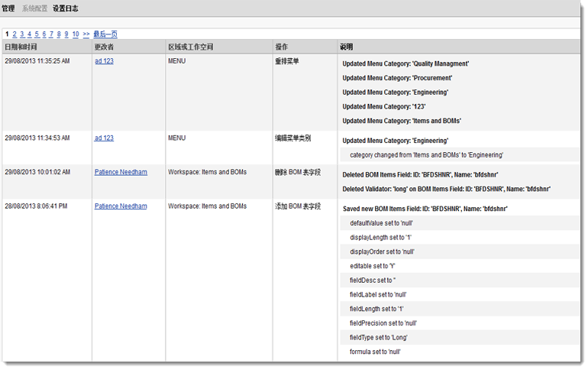The width and height of the screenshot is (588, 370).
Task: Go to log page 2
Action: (15, 34)
